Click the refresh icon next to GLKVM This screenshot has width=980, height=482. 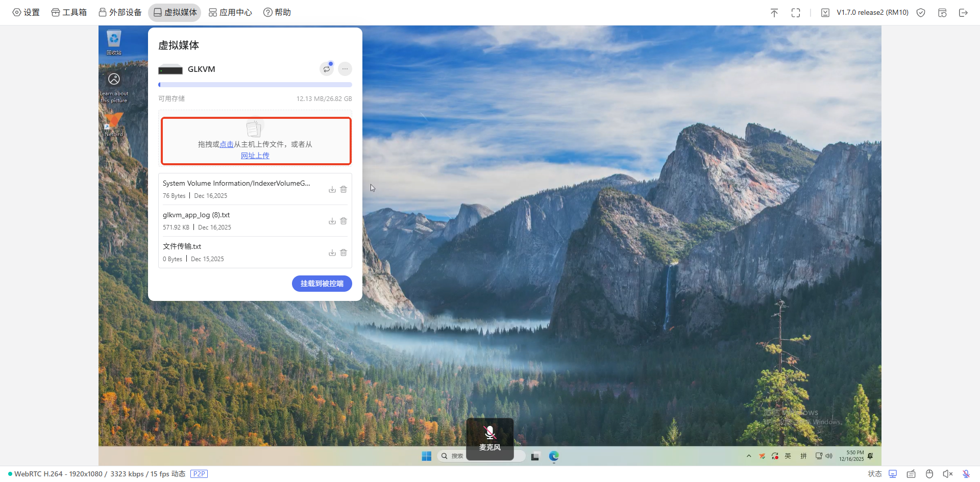click(x=327, y=69)
